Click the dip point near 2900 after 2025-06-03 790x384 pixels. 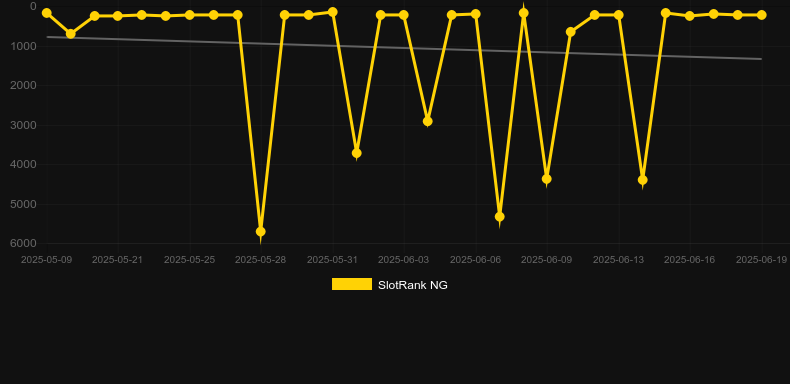pos(428,121)
